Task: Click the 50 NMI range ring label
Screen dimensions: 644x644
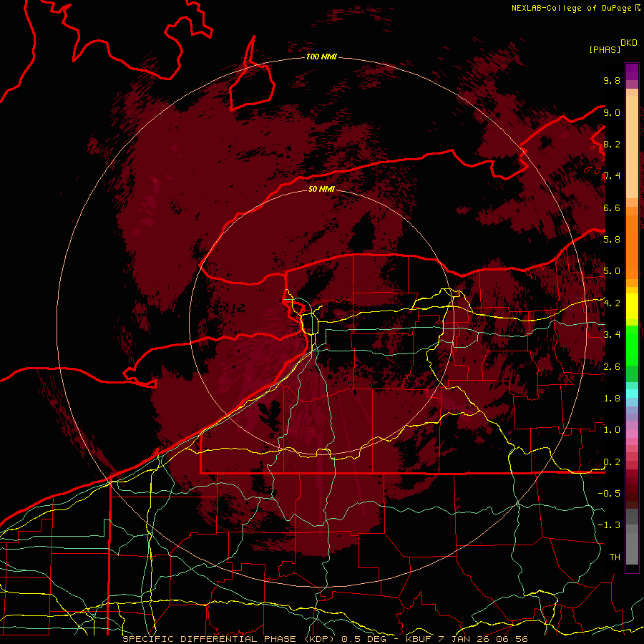Action: tap(321, 190)
